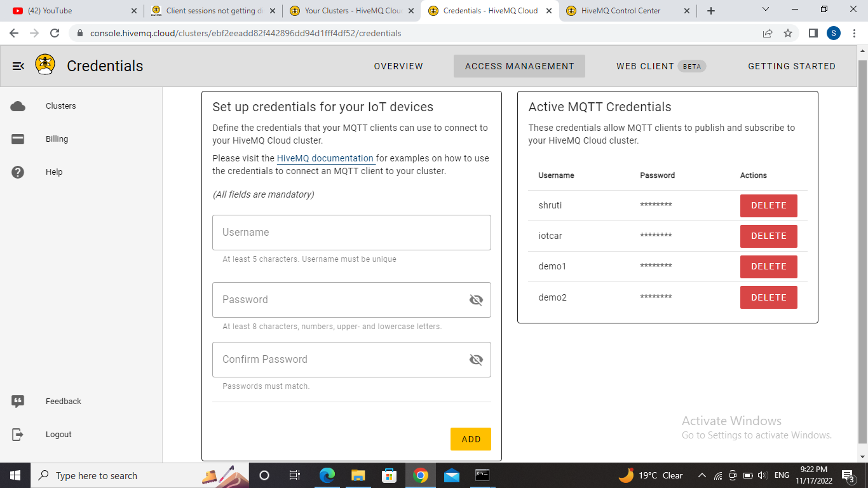
Task: Open Task View on taskbar
Action: click(295, 475)
